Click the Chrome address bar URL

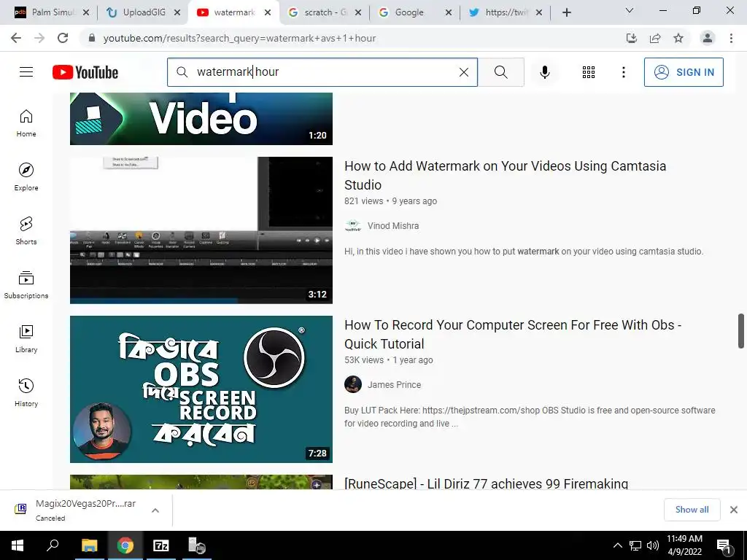pos(239,38)
